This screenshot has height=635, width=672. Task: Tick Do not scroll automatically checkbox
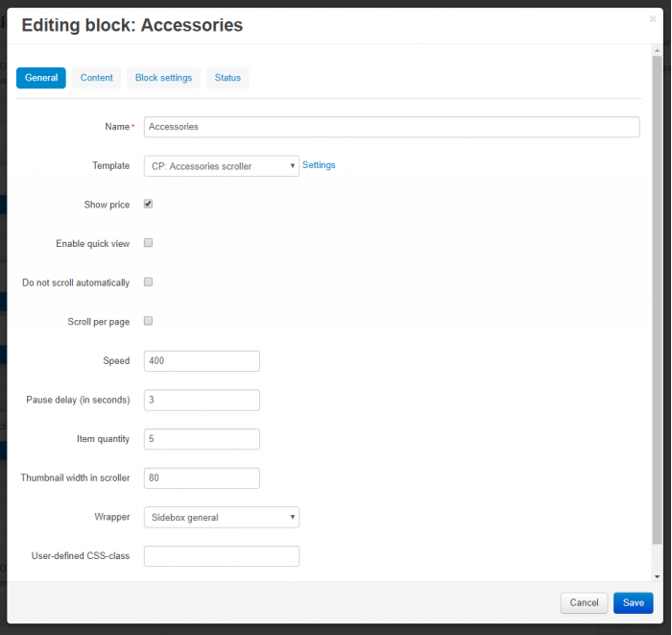point(148,281)
